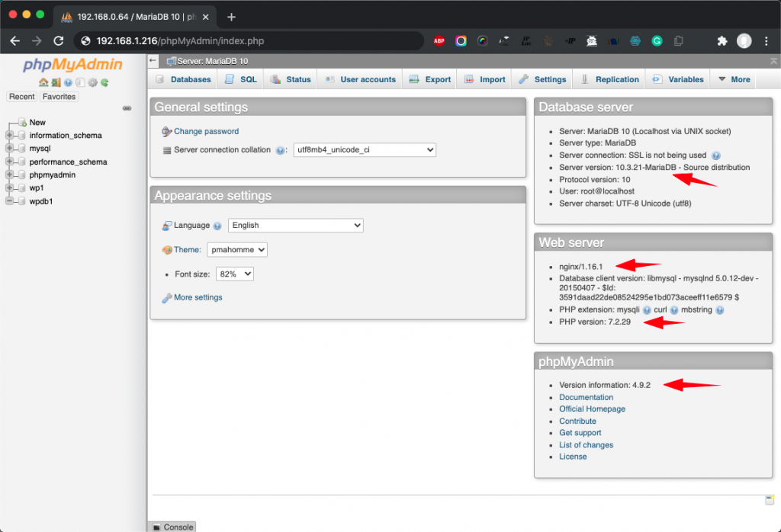Open the Import tab
The image size is (781, 532).
pos(484,79)
